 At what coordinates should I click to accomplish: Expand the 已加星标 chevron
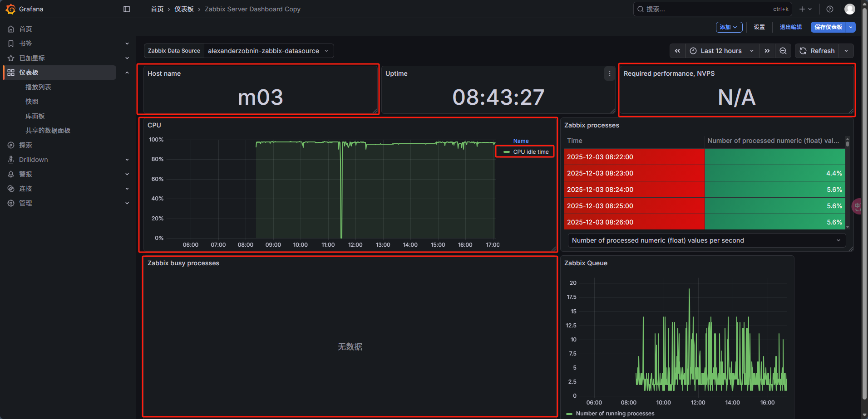coord(127,58)
